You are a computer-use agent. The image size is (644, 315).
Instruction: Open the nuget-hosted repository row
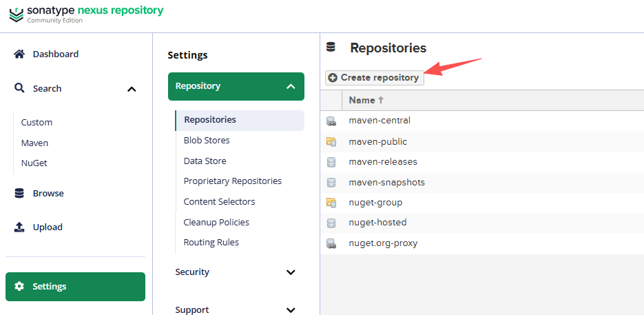(482, 223)
